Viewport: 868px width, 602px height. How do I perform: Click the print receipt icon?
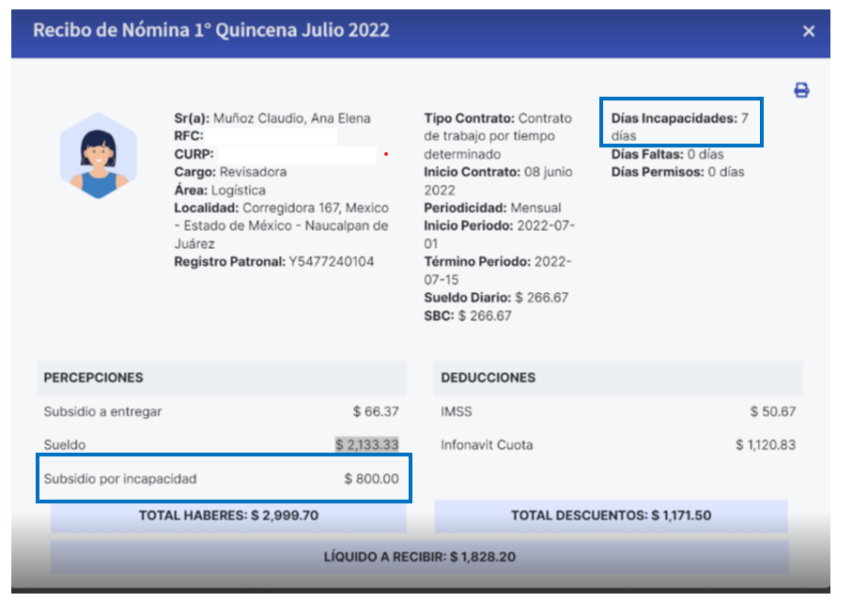pyautogui.click(x=801, y=90)
